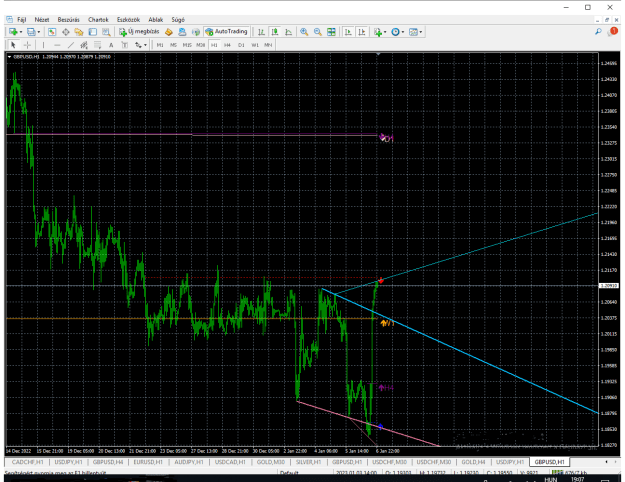Switch chart to candlesticks style
625x482 pixels.
pyautogui.click(x=275, y=32)
